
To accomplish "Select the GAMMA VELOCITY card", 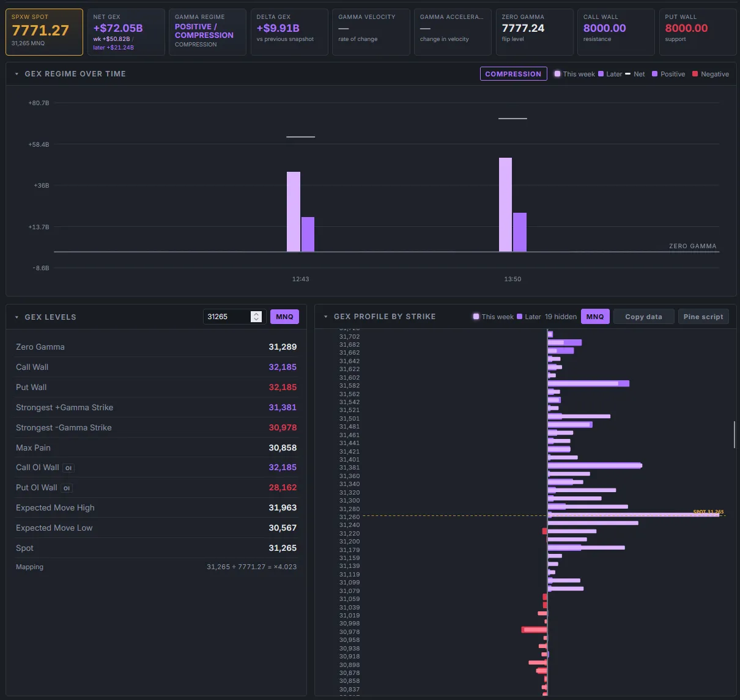I will (371, 32).
